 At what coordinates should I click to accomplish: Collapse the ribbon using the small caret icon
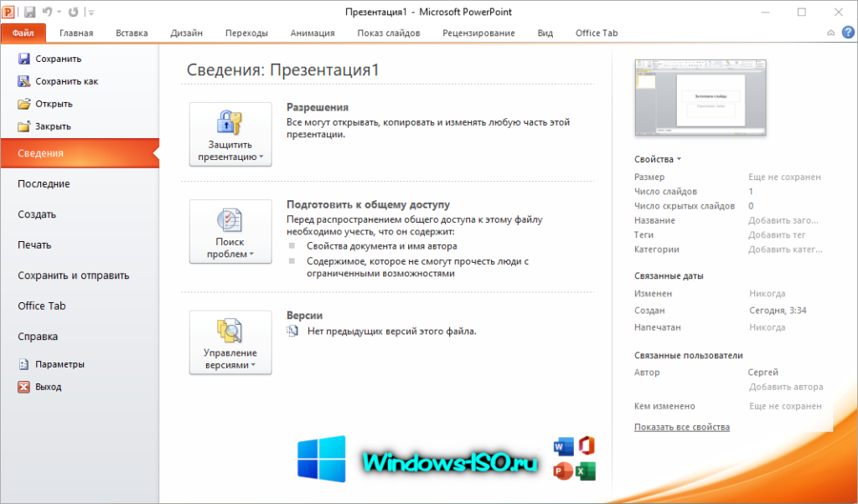pyautogui.click(x=830, y=33)
